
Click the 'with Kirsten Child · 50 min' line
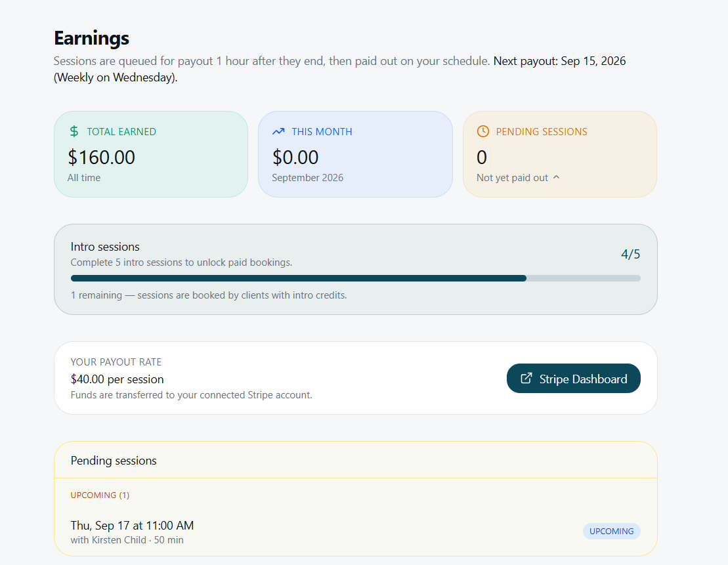[127, 540]
